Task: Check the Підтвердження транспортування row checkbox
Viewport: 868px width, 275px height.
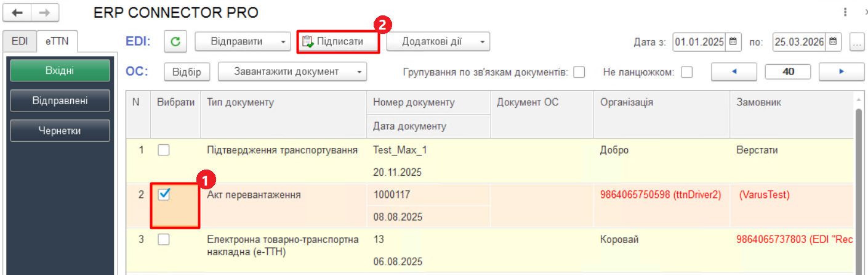Action: [164, 150]
